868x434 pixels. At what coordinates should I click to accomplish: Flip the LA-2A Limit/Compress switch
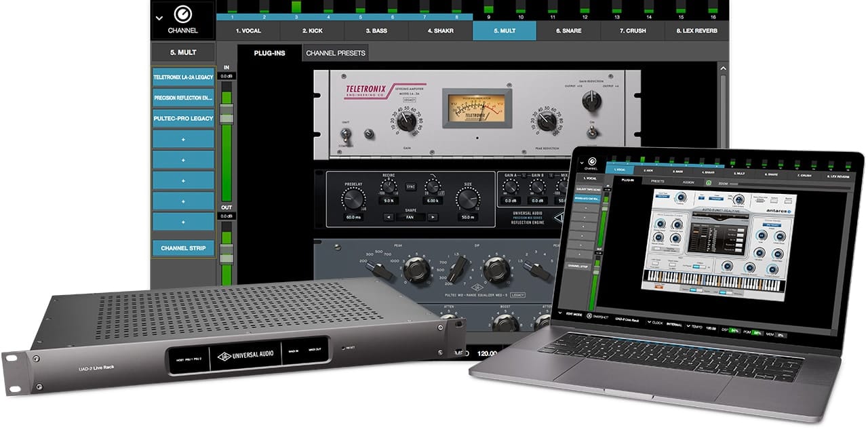click(x=347, y=134)
